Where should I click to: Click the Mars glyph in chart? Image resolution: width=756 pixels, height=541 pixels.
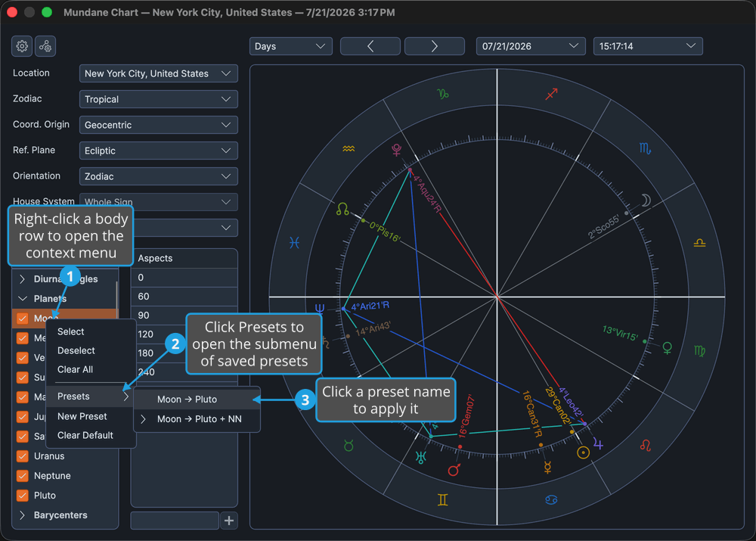pos(454,470)
